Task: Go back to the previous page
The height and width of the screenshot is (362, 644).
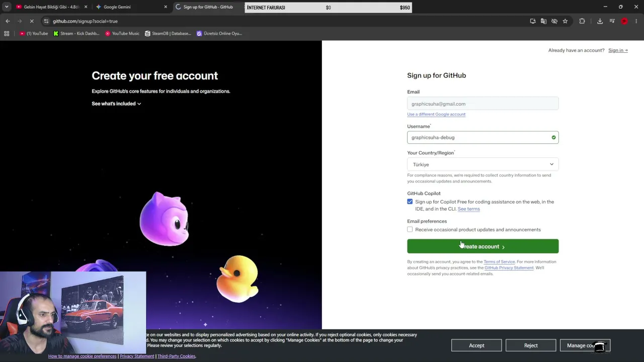Action: (x=8, y=21)
